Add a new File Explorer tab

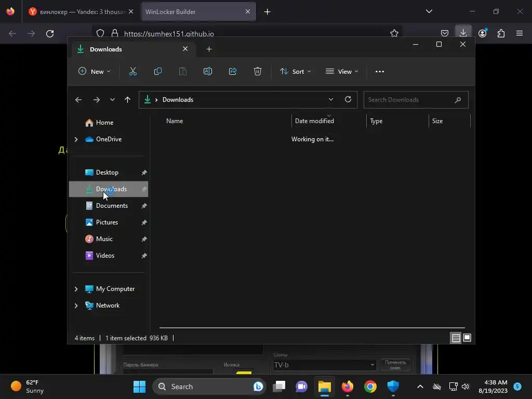209,49
